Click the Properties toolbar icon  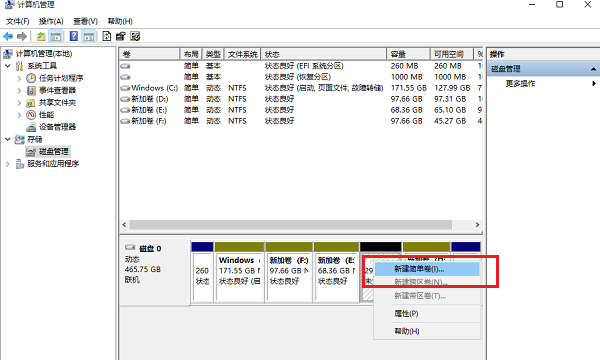121,36
